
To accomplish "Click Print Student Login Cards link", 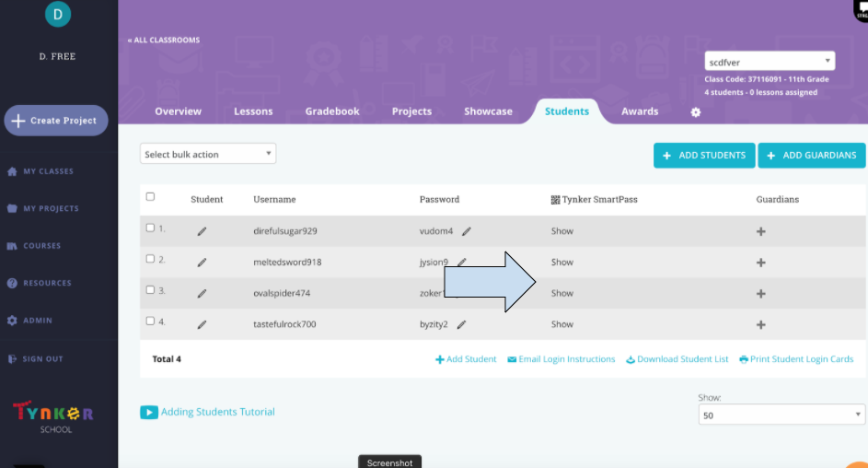I will [796, 359].
